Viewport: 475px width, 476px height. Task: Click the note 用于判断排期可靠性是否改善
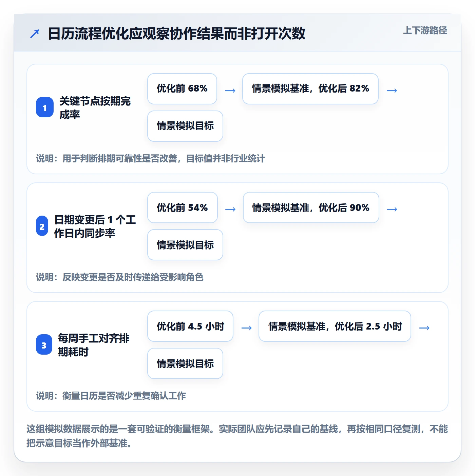[x=151, y=158]
